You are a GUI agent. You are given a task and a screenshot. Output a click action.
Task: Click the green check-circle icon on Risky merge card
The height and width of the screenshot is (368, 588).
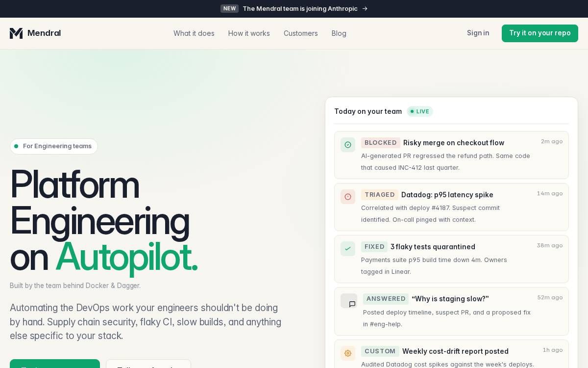[x=348, y=145]
